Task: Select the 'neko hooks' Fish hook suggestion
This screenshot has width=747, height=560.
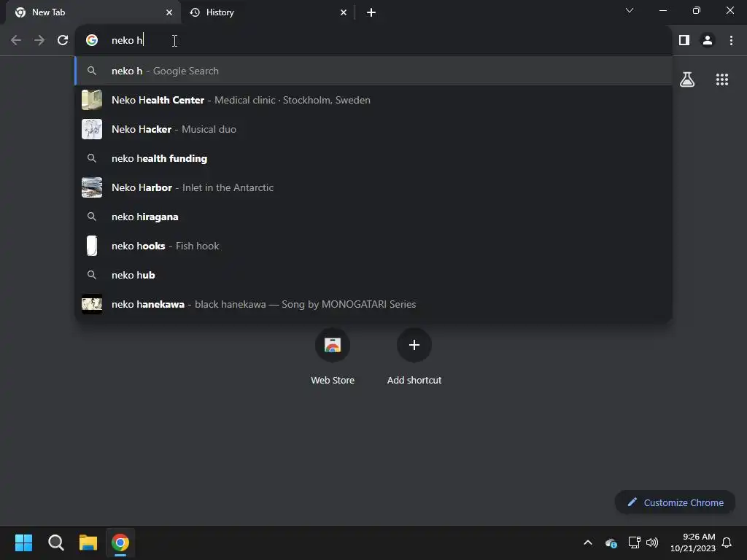Action: [373, 246]
